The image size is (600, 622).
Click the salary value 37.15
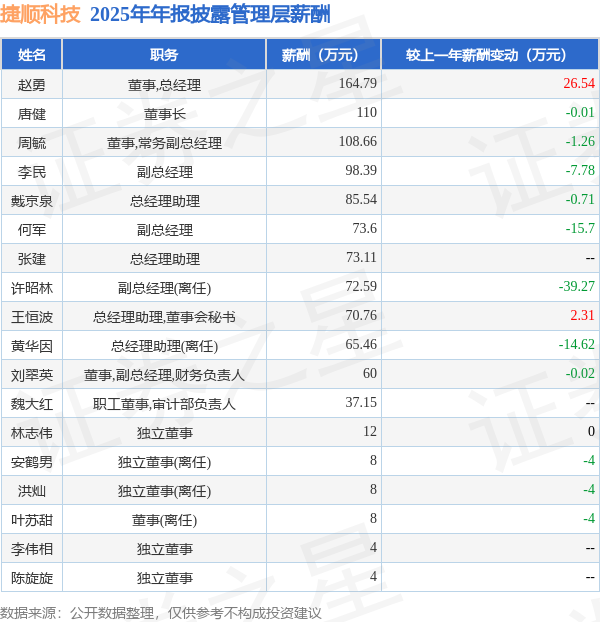pyautogui.click(x=361, y=402)
